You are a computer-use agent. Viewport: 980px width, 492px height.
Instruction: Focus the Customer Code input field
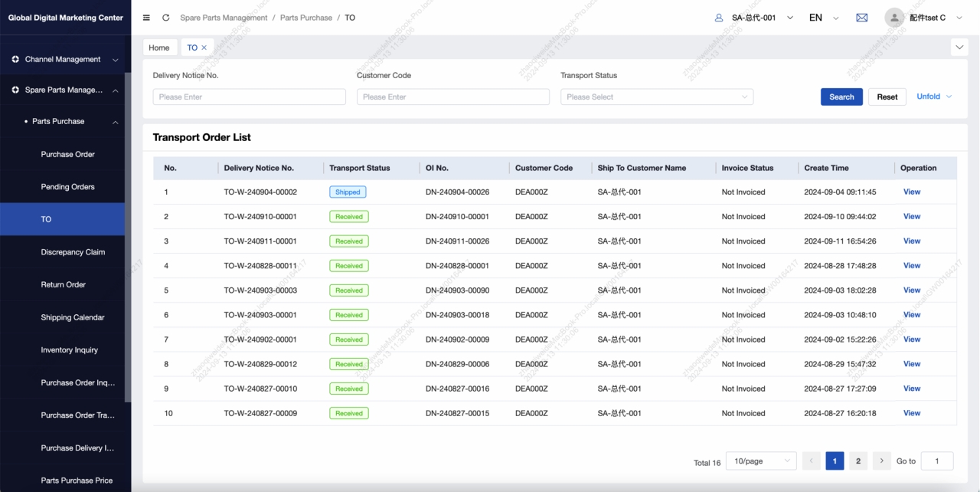click(453, 97)
